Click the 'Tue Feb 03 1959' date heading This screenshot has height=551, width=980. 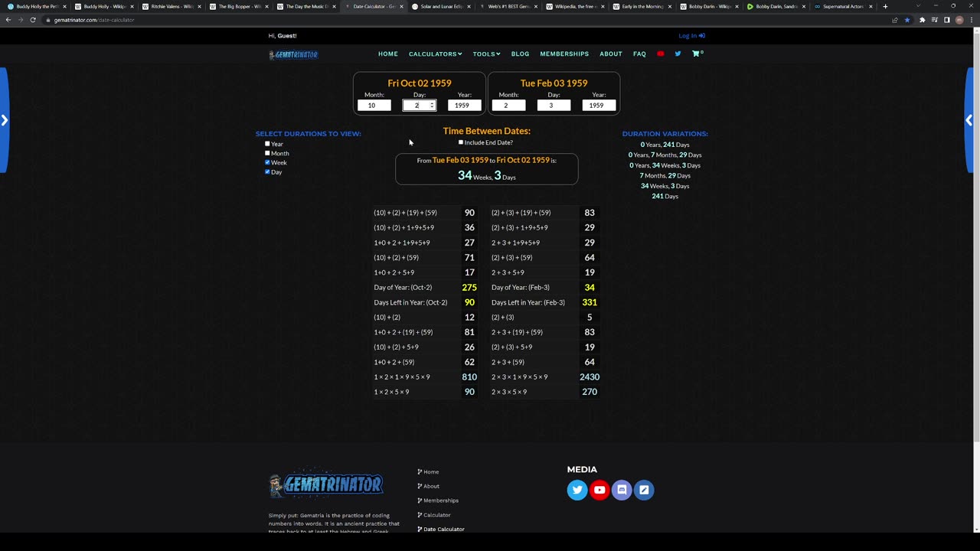pyautogui.click(x=554, y=83)
